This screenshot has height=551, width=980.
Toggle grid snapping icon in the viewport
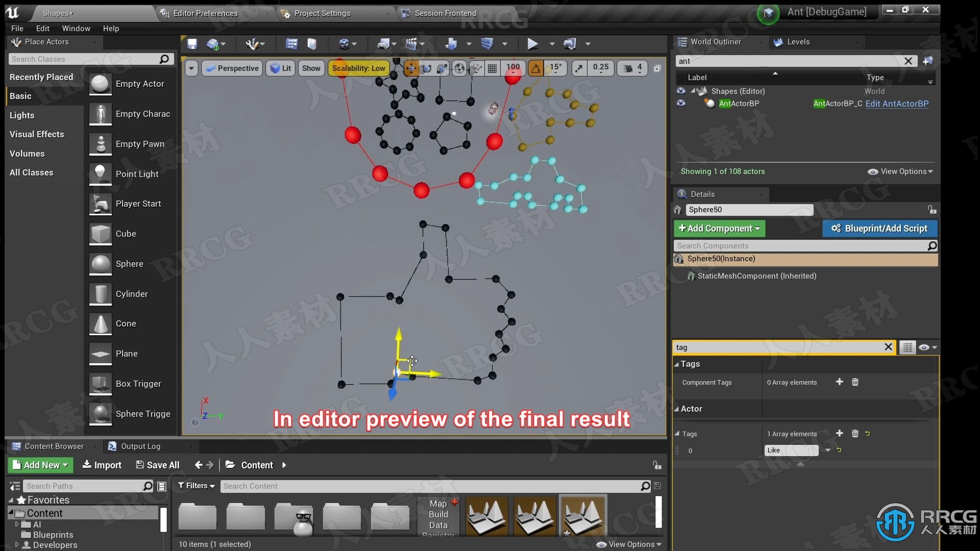[x=492, y=68]
